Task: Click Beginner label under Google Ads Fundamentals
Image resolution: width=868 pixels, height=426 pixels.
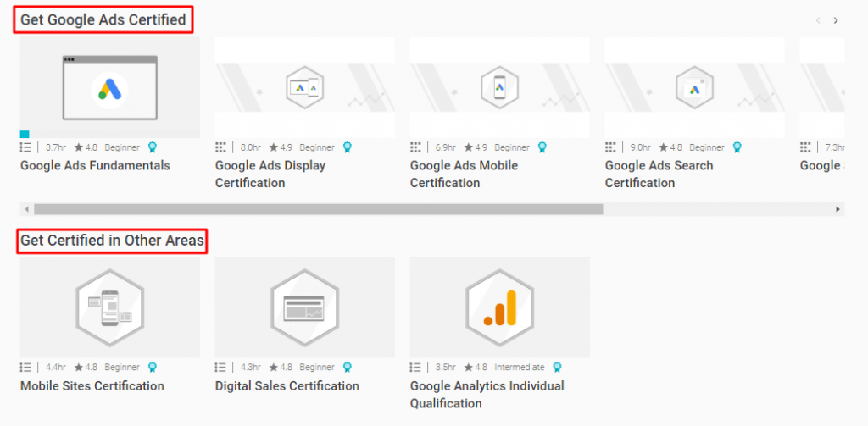Action: [122, 147]
